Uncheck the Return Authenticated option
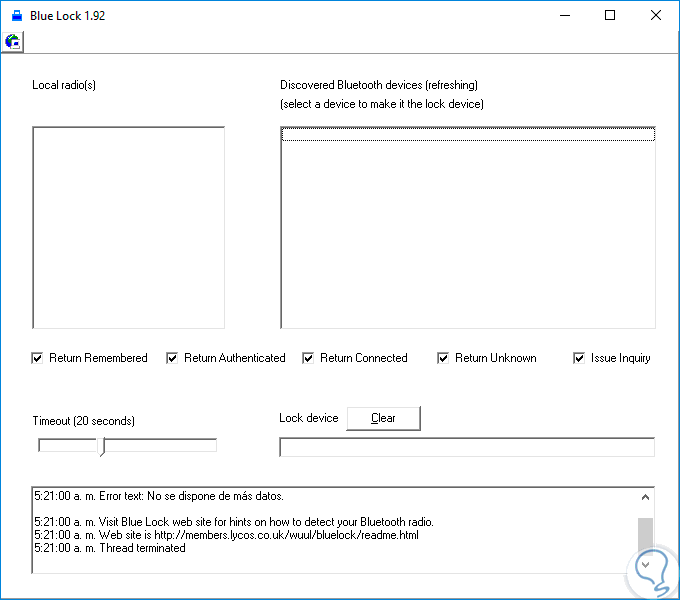 point(172,358)
